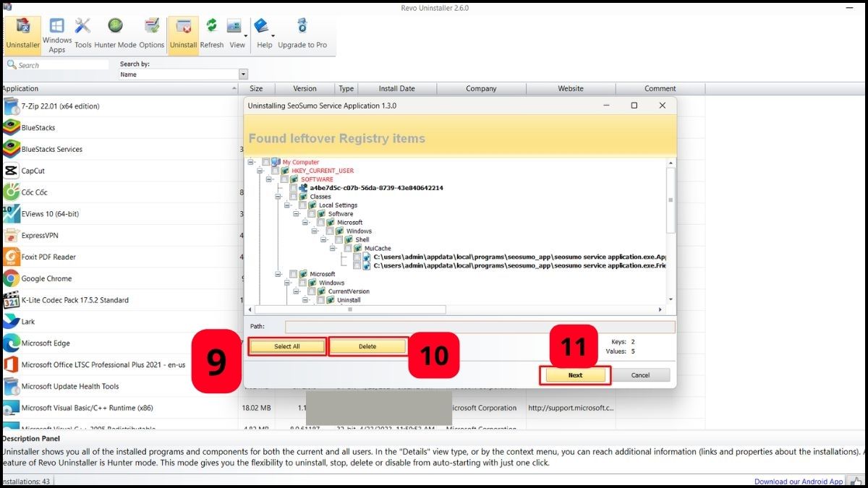Click the magnifier icon in search box
Image resolution: width=868 pixels, height=488 pixels.
point(12,64)
